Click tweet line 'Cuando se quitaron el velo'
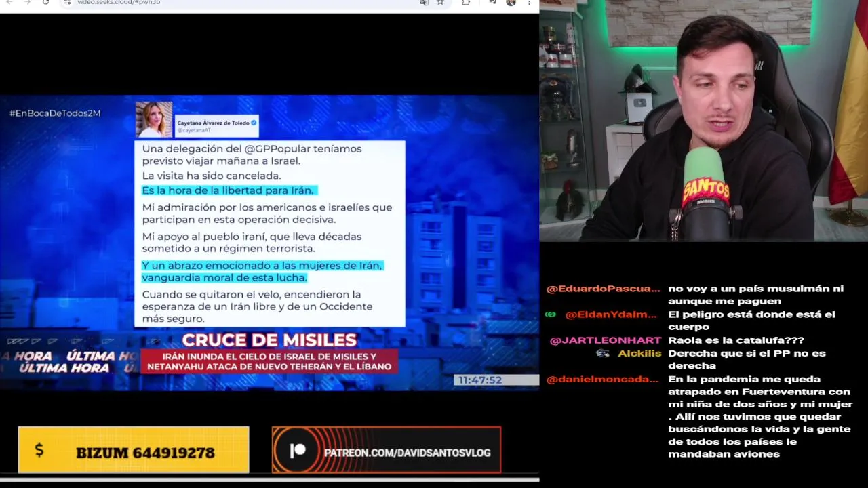The width and height of the screenshot is (868, 488). coord(257,306)
